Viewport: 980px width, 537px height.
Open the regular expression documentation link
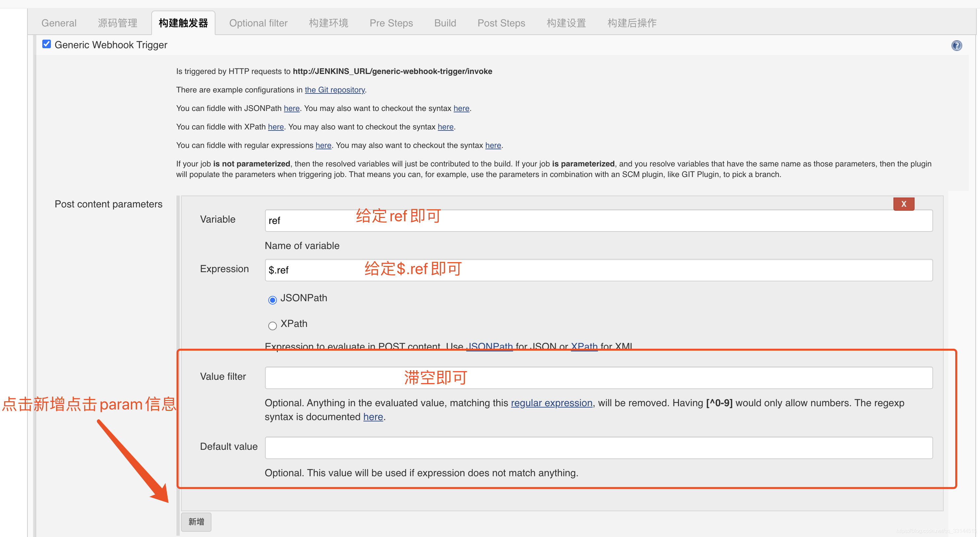pyautogui.click(x=551, y=403)
